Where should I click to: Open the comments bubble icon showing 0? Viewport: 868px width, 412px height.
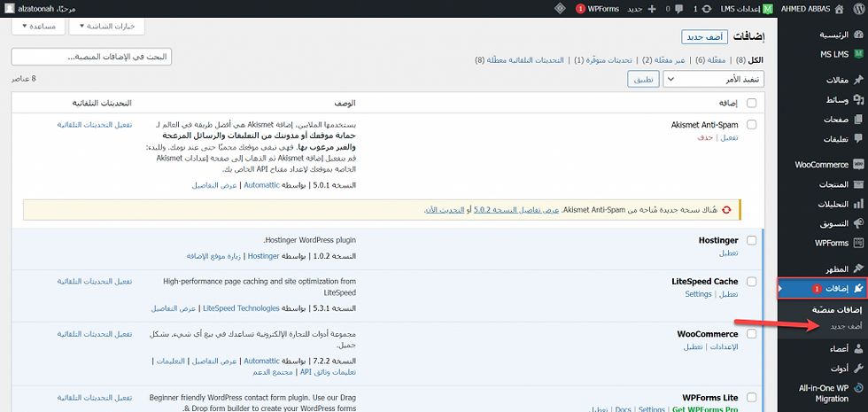coord(678,9)
